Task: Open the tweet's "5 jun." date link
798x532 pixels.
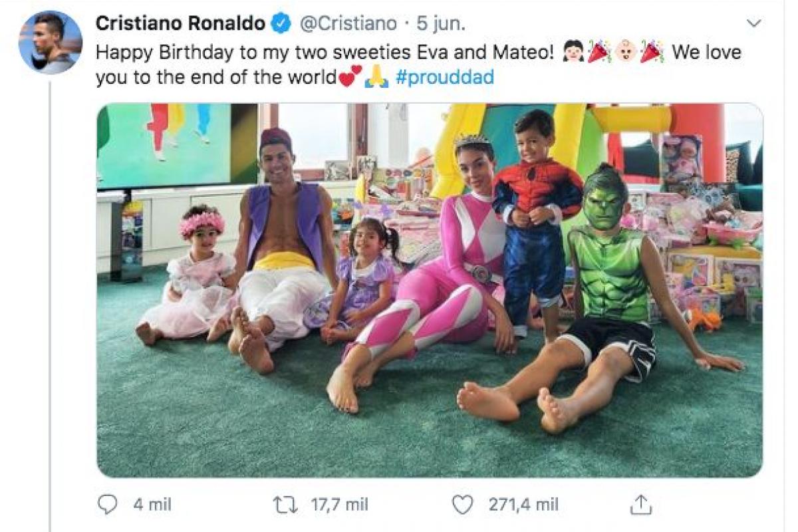Action: tap(441, 24)
